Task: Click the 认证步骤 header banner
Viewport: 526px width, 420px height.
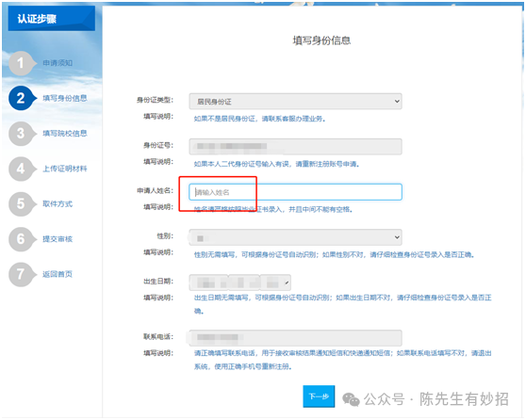Action: tap(52, 19)
